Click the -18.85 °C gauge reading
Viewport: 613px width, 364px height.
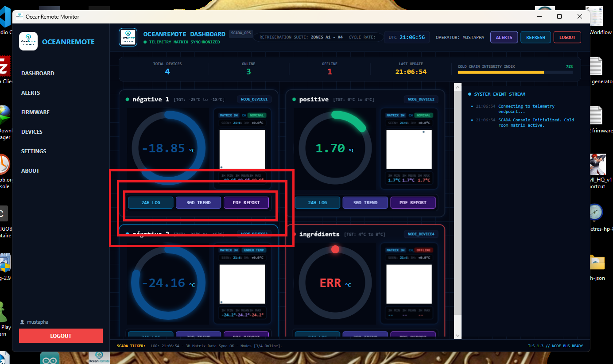(168, 148)
